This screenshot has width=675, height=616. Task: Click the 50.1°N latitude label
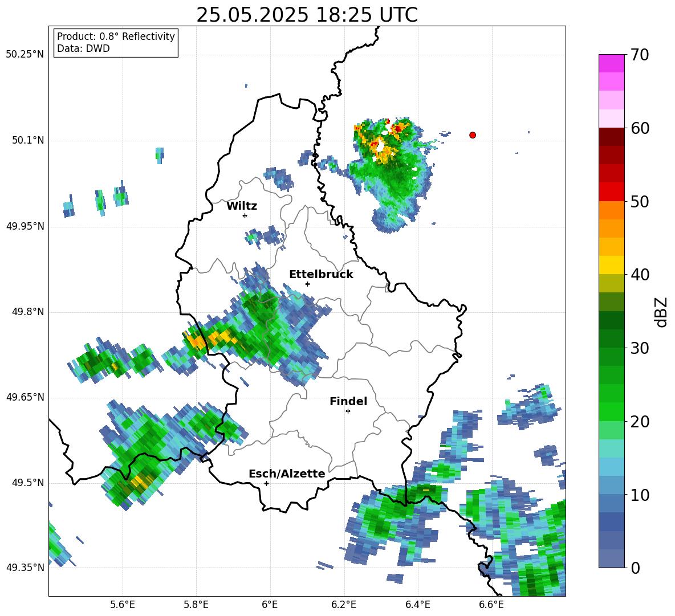(28, 141)
